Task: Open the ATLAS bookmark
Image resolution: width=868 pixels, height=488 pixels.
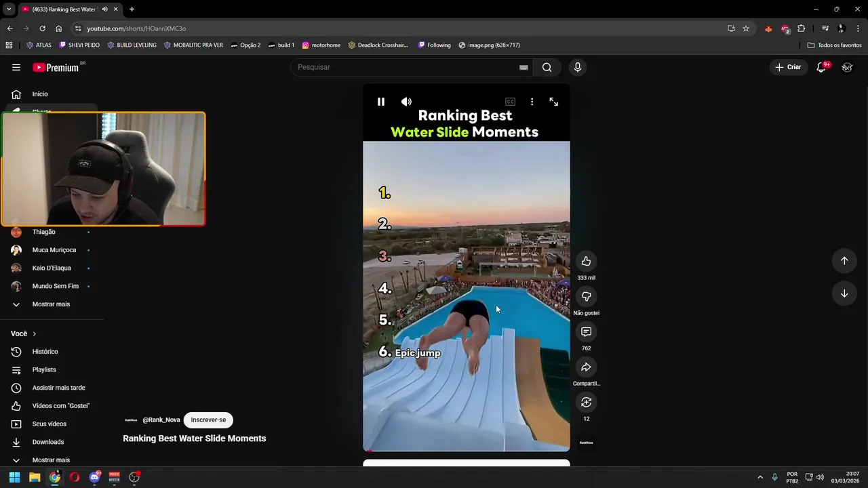Action: pyautogui.click(x=39, y=45)
